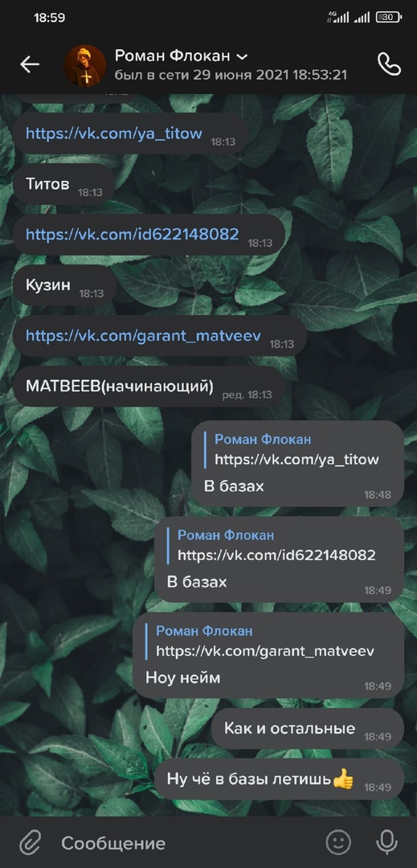
Task: Select the Титов message bubble
Action: tap(63, 184)
